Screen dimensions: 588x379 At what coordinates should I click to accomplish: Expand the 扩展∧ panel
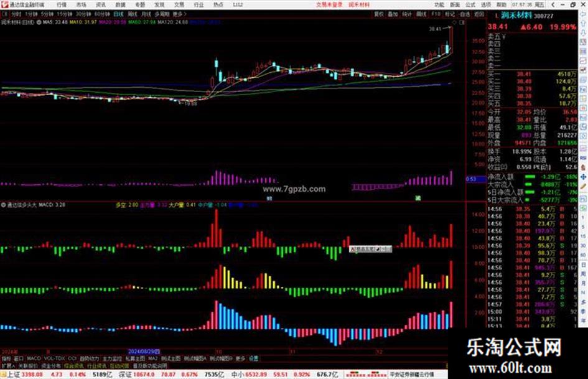pos(8,365)
